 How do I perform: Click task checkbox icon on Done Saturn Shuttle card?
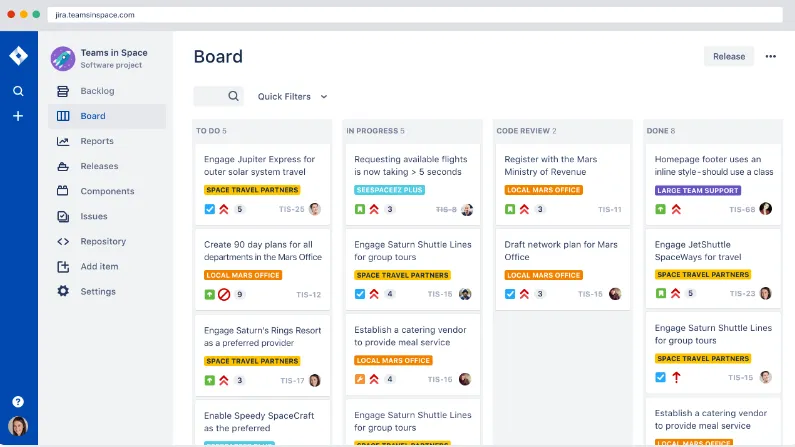(660, 377)
